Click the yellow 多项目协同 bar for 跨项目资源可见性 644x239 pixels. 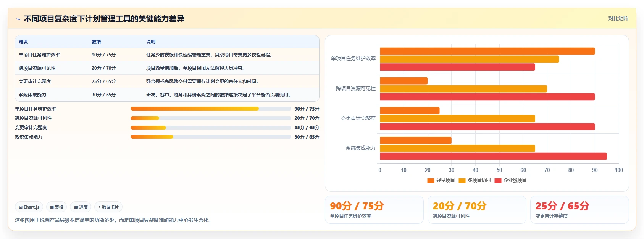pyautogui.click(x=463, y=89)
